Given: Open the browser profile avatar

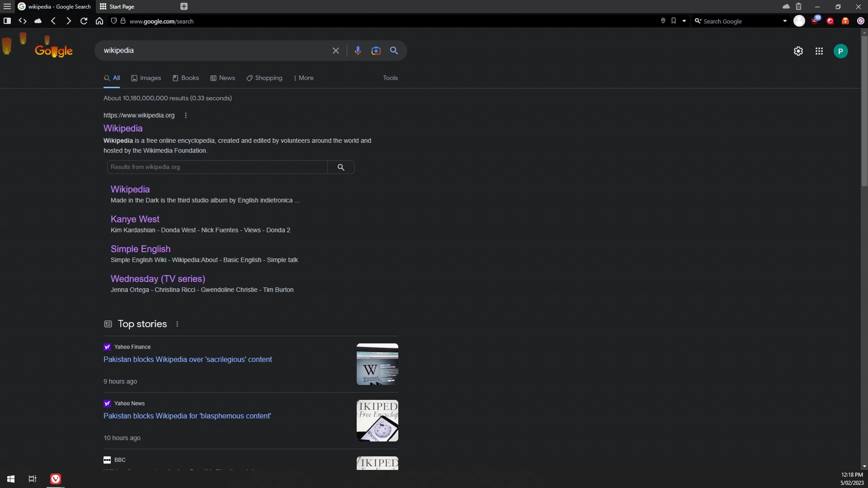Looking at the screenshot, I should point(799,21).
